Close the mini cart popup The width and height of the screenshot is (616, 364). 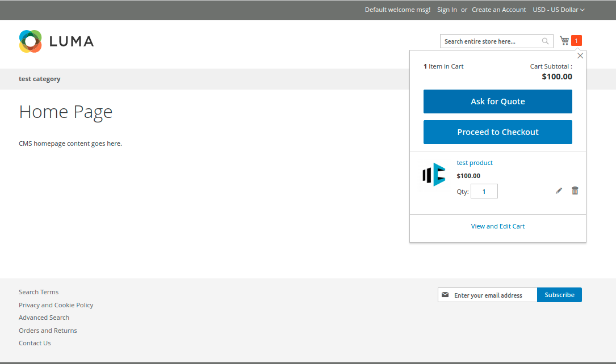(580, 56)
